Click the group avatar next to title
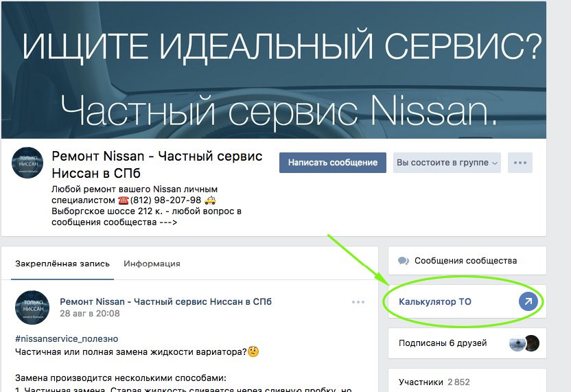This screenshot has width=571, height=392. (27, 163)
